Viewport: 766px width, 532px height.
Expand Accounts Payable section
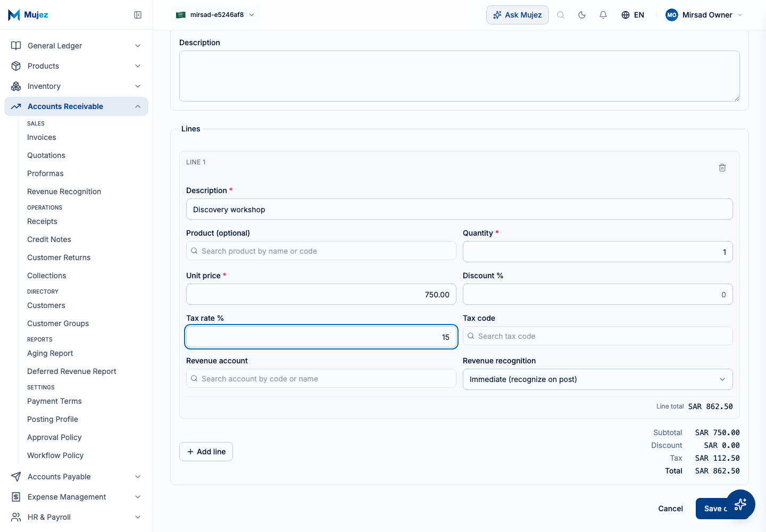tap(76, 477)
